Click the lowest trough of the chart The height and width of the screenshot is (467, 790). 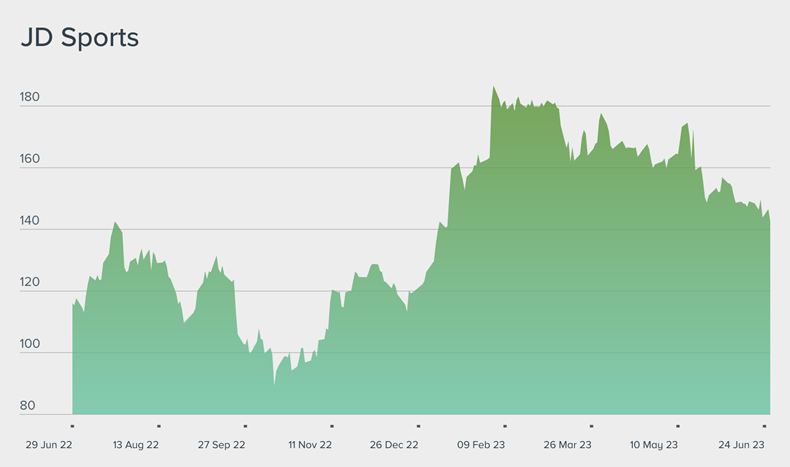[274, 383]
